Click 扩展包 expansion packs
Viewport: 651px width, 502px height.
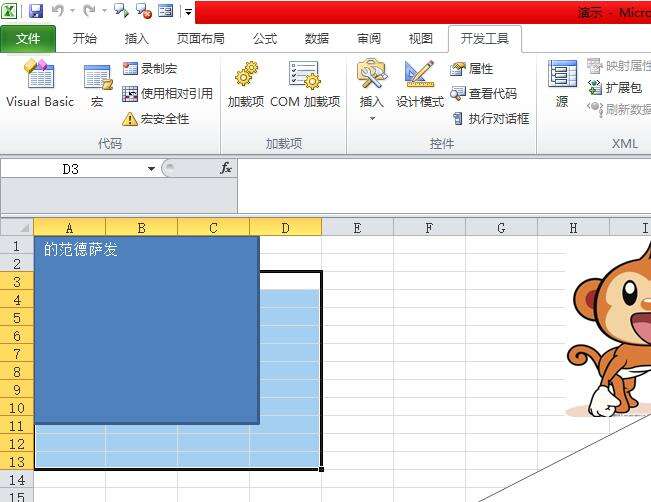[x=615, y=88]
